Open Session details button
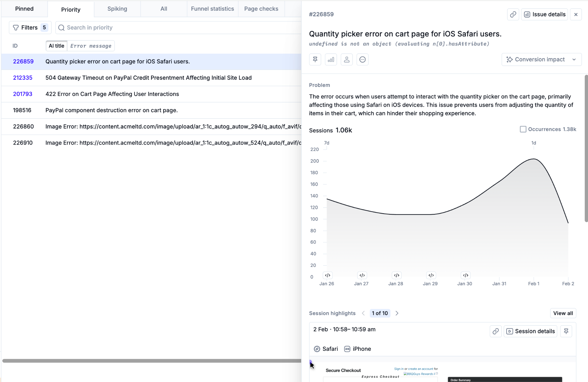Image resolution: width=588 pixels, height=382 pixels. pyautogui.click(x=530, y=331)
